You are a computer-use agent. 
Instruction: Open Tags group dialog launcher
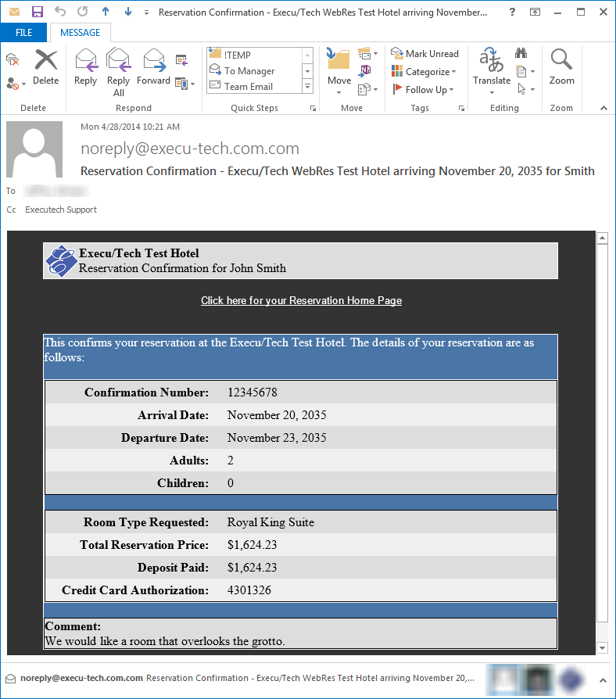[x=461, y=109]
